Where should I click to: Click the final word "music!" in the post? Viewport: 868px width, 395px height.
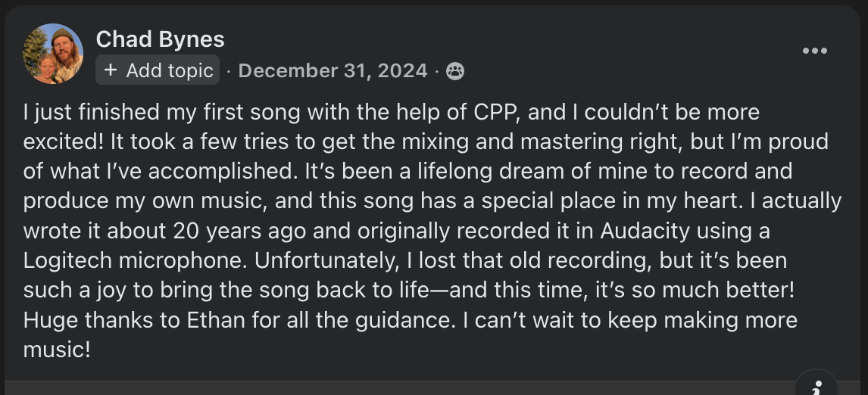[57, 349]
